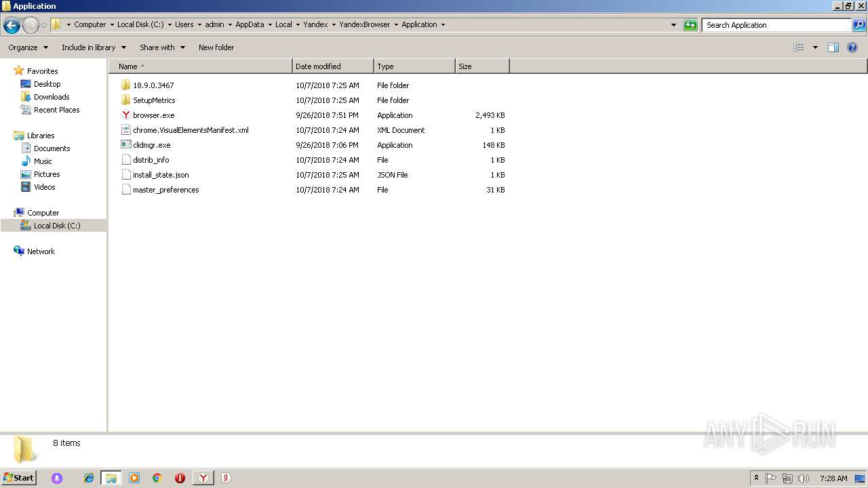Show hidden tray icons arrow
Image resolution: width=868 pixels, height=488 pixels.
[x=757, y=478]
